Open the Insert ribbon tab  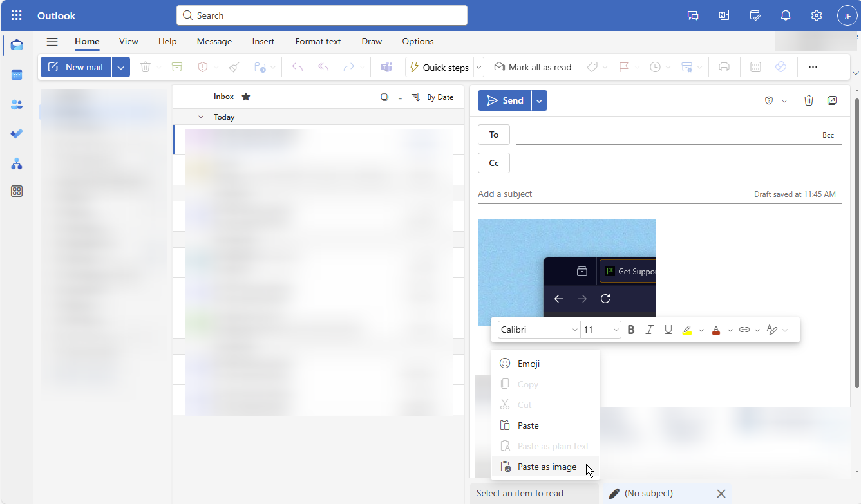263,41
